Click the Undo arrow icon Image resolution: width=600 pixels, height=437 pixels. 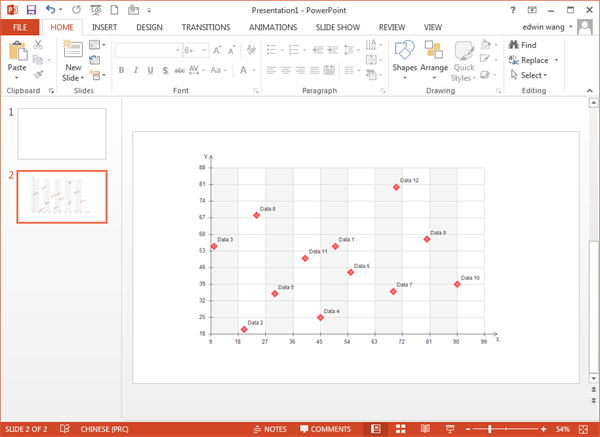[x=51, y=9]
